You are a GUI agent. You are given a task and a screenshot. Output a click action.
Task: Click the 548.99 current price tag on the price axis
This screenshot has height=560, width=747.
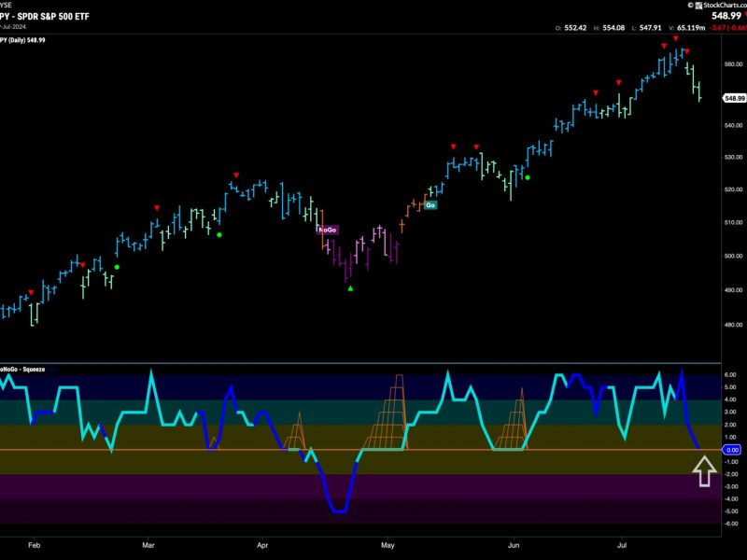[734, 98]
